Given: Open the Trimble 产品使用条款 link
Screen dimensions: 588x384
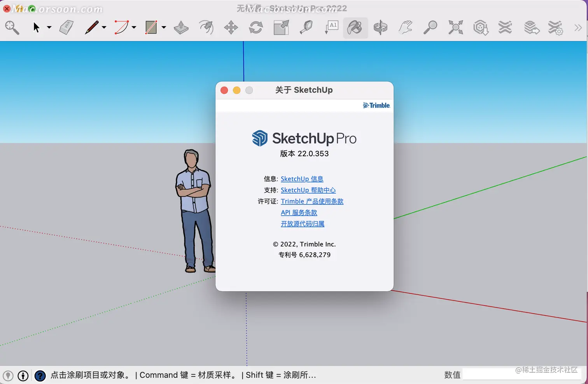Looking at the screenshot, I should tap(312, 201).
